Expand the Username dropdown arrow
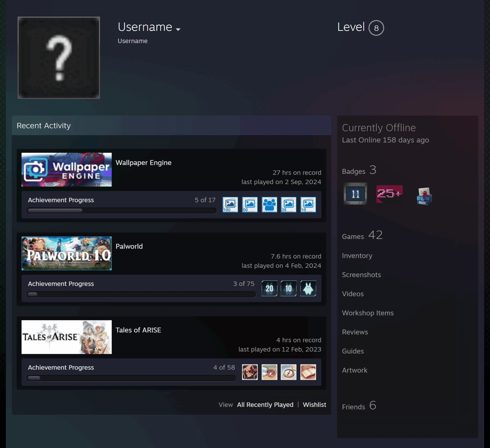 [x=178, y=29]
